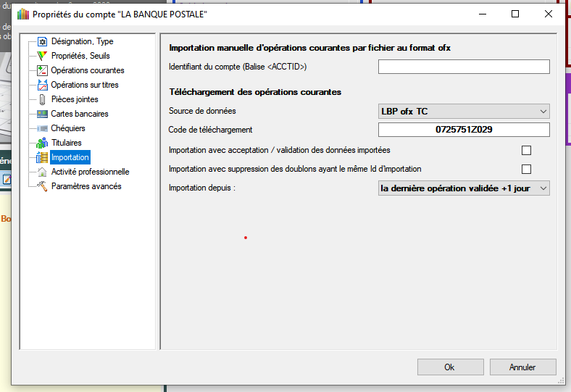The image size is (571, 392).
Task: Click the Propriétés, Seuils icon
Action: click(x=42, y=56)
